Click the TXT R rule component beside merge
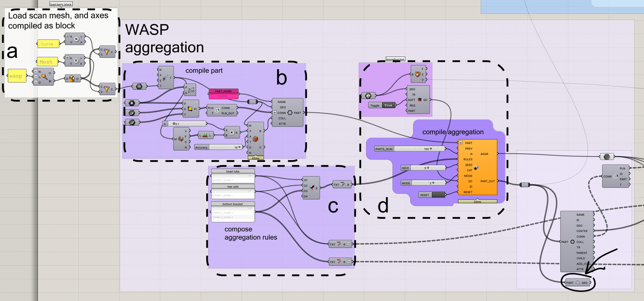The width and height of the screenshot is (644, 301). [342, 185]
